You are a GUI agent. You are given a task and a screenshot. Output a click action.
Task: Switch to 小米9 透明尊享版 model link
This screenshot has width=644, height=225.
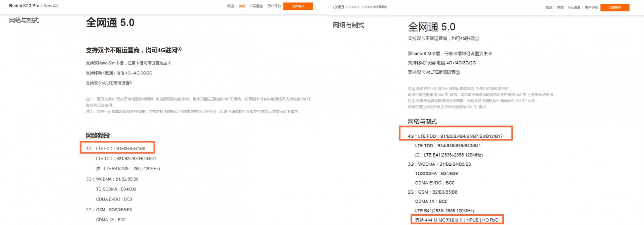coord(376,7)
